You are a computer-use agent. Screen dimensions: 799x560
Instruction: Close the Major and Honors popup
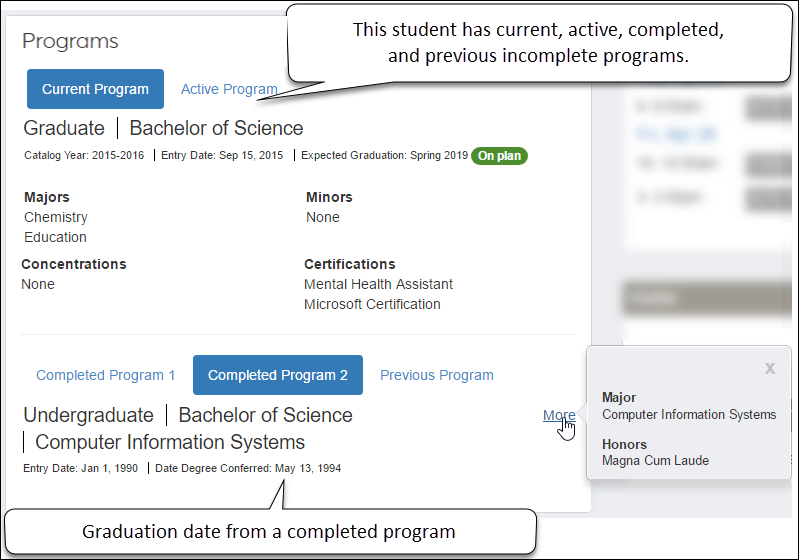tap(770, 369)
